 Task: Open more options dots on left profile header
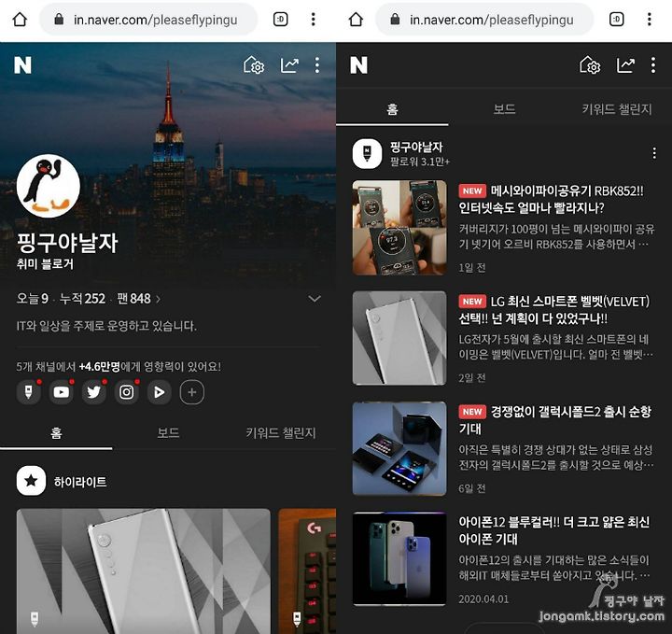[317, 65]
